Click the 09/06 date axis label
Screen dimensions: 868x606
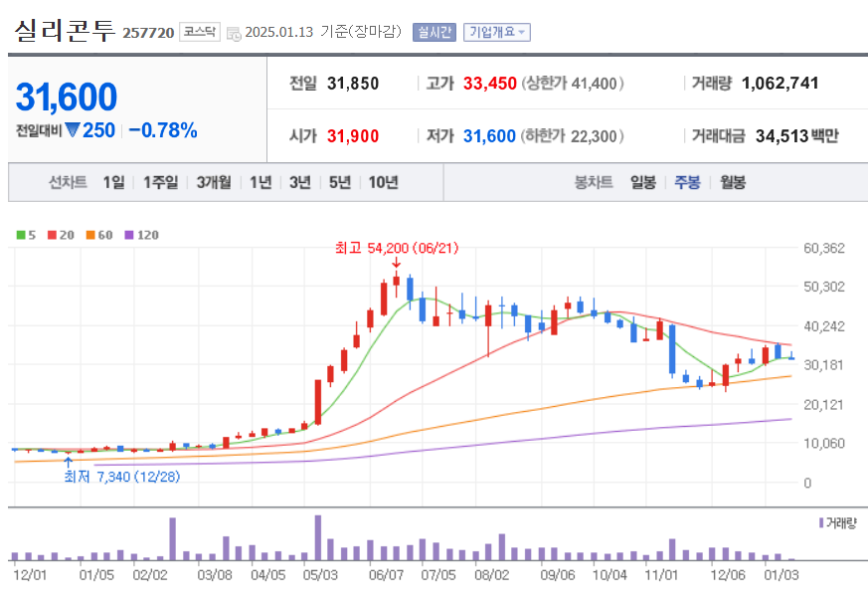[x=558, y=575]
